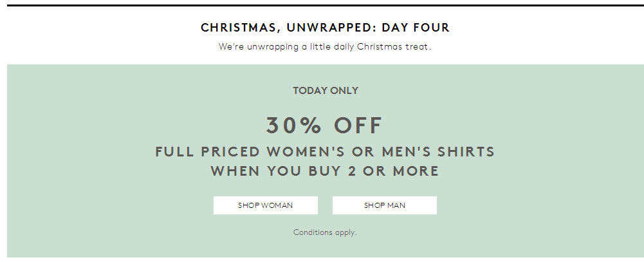
Task: Click the When You Buy 2 or More line
Action: (x=325, y=171)
